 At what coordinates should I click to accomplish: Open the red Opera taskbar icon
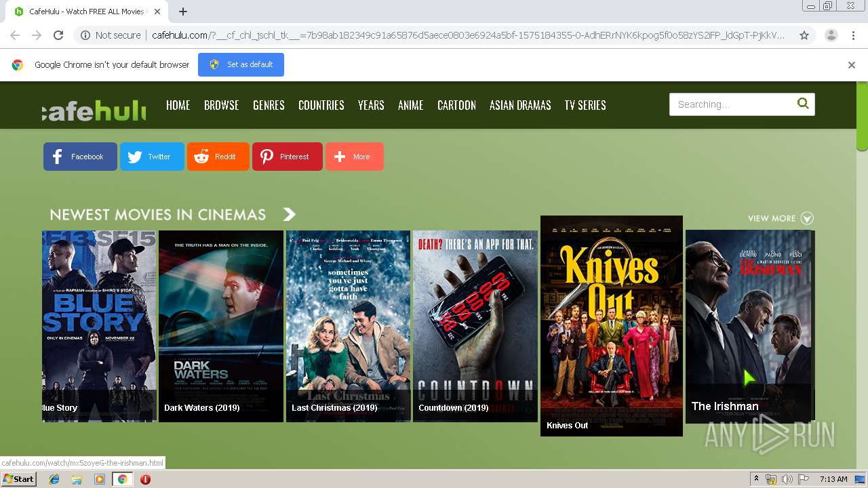coord(145,479)
